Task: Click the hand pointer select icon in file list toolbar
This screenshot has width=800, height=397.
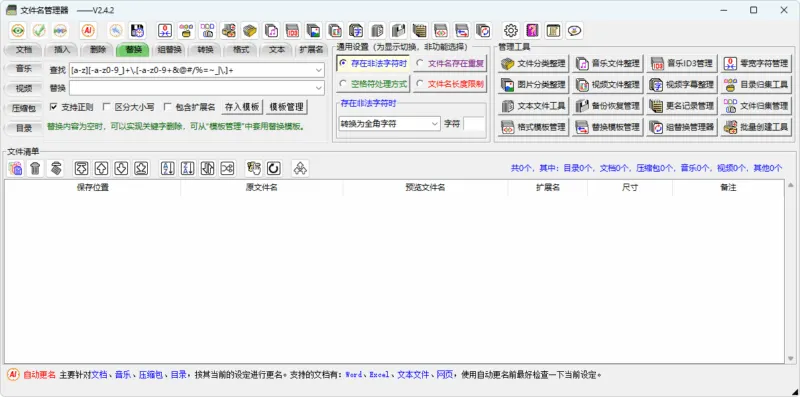Action: click(254, 168)
